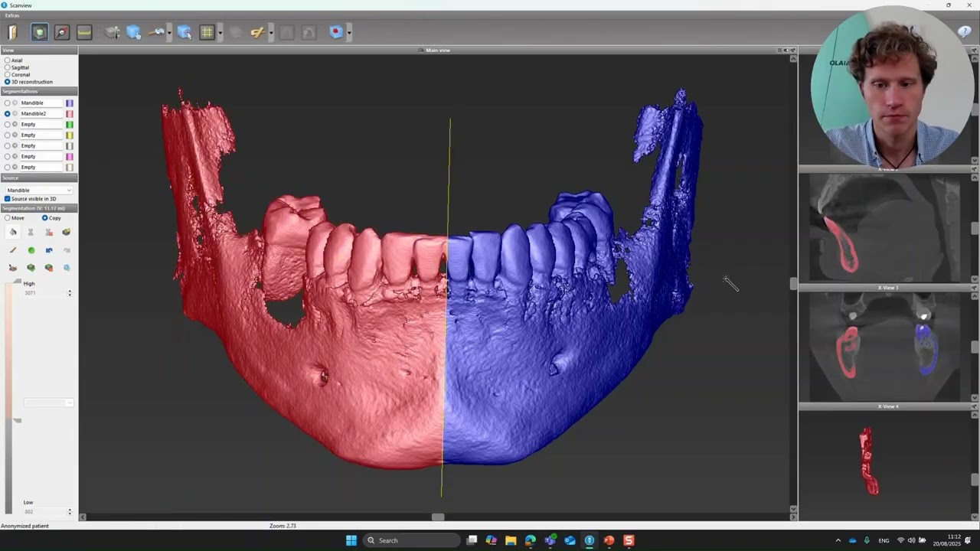Click the green and red cube icon
The image size is (980, 551).
click(x=49, y=268)
